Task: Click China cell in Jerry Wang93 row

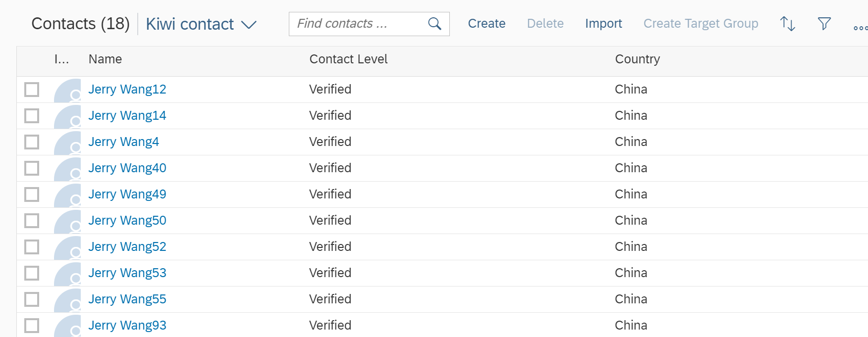Action: pos(631,326)
